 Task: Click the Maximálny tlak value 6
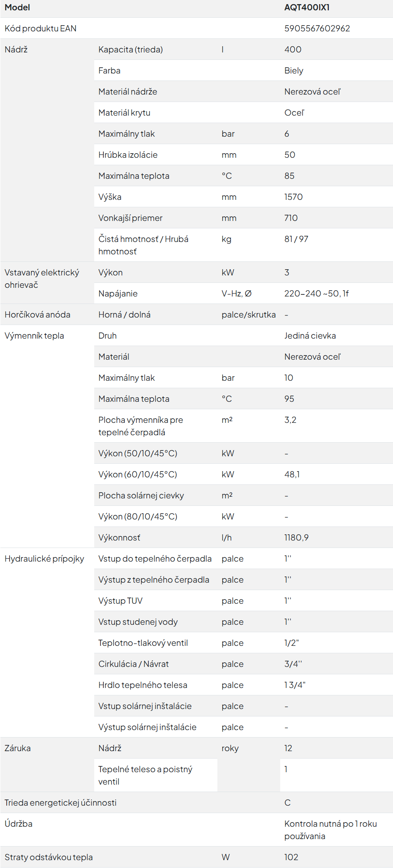287,134
